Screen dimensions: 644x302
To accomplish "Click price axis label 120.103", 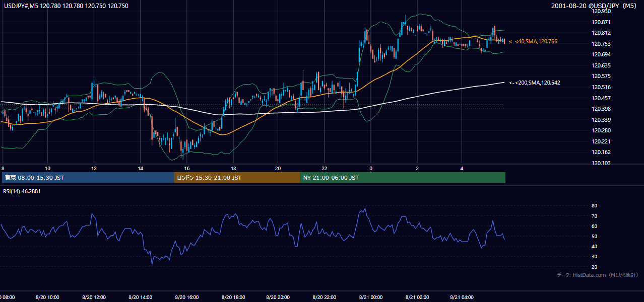I will pyautogui.click(x=601, y=163).
